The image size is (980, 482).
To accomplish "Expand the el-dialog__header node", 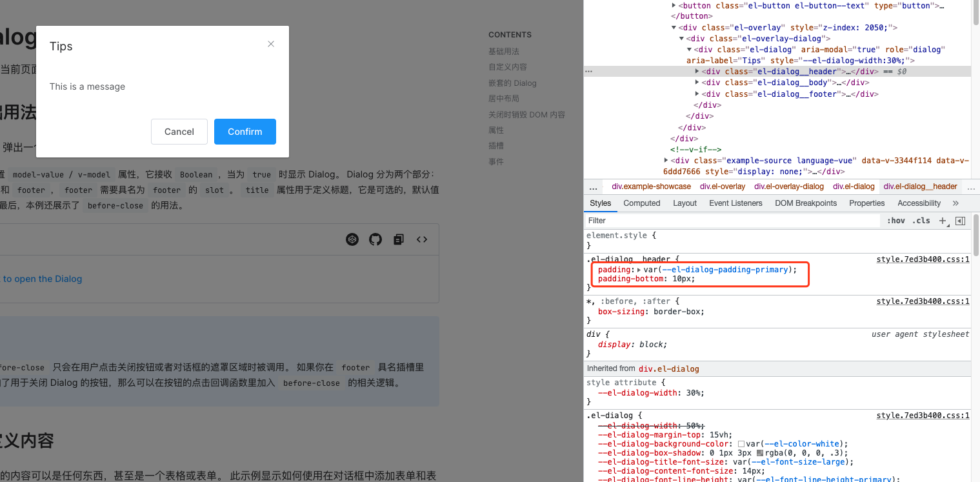I will [x=697, y=72].
